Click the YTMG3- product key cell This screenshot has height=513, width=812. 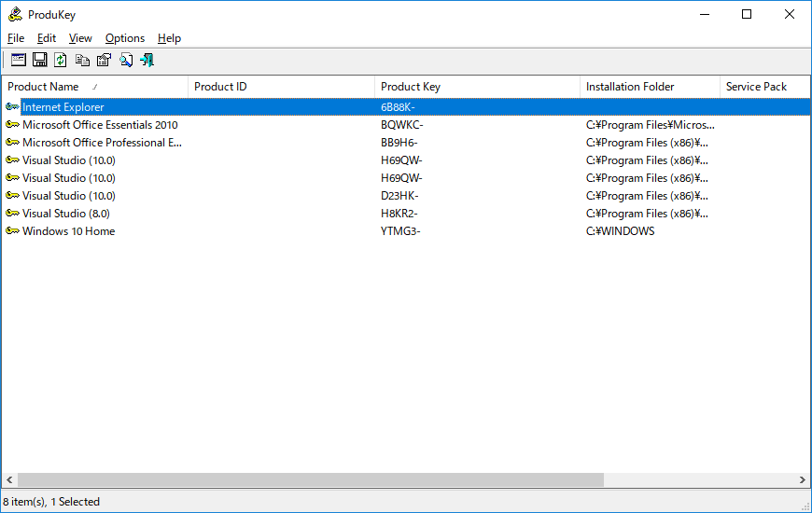(400, 231)
